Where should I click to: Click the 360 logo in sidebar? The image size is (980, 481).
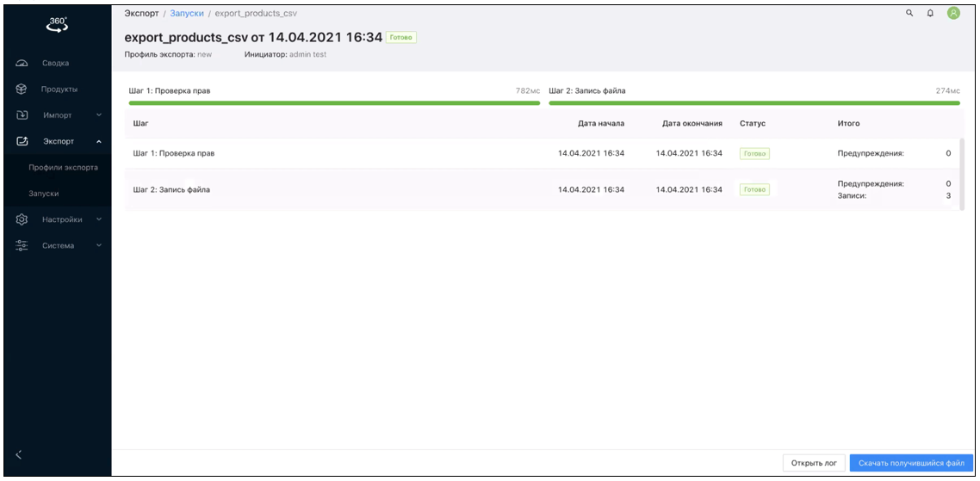tap(56, 25)
